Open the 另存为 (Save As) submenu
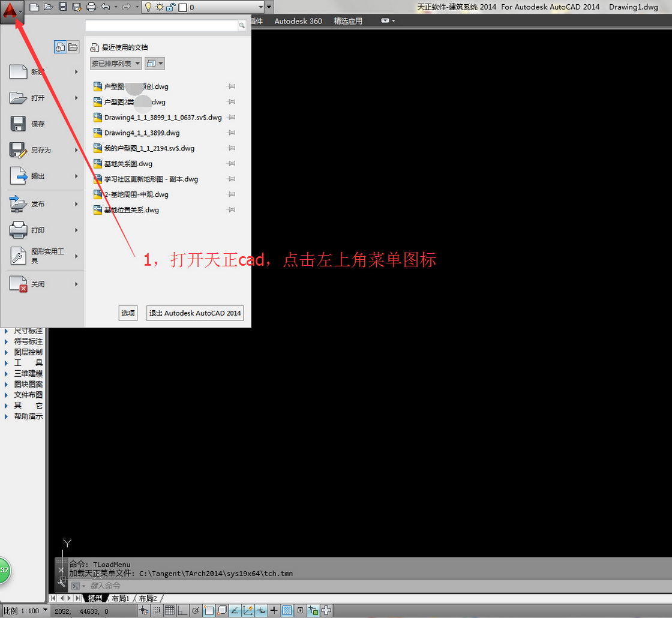672x618 pixels. [76, 150]
